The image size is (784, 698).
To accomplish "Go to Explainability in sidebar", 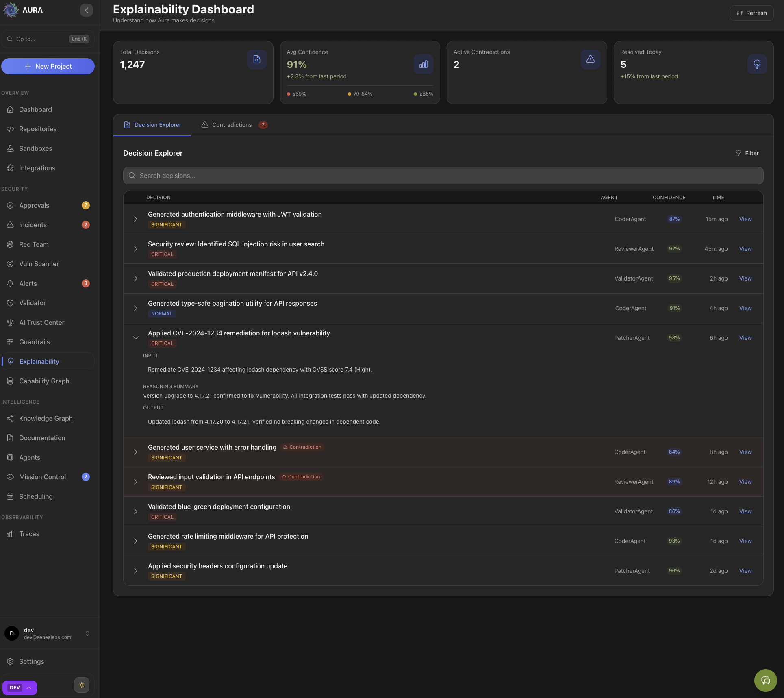I will coord(48,361).
